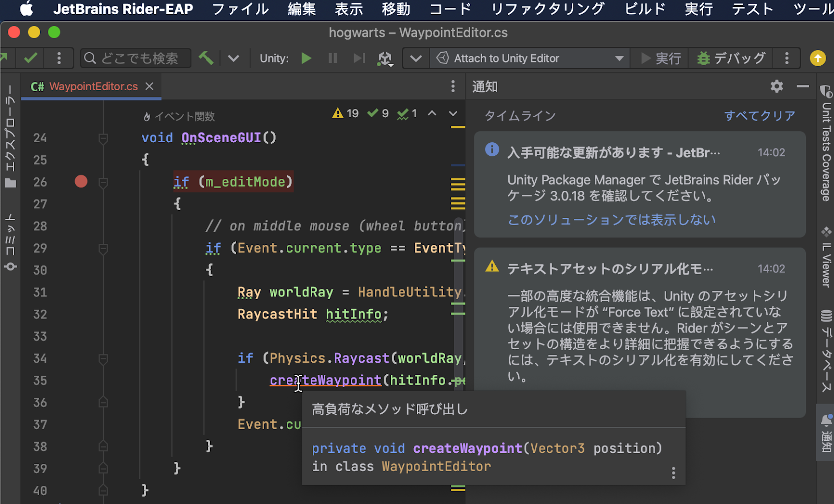Viewport: 834px width, 504px height.
Task: Click the Unity step frame button
Action: click(x=359, y=58)
